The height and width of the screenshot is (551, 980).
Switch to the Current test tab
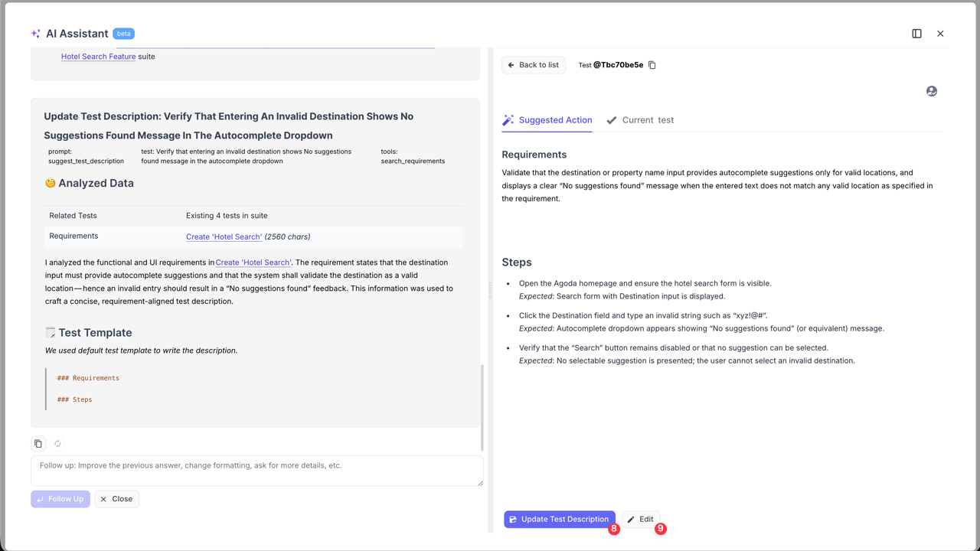pos(647,120)
